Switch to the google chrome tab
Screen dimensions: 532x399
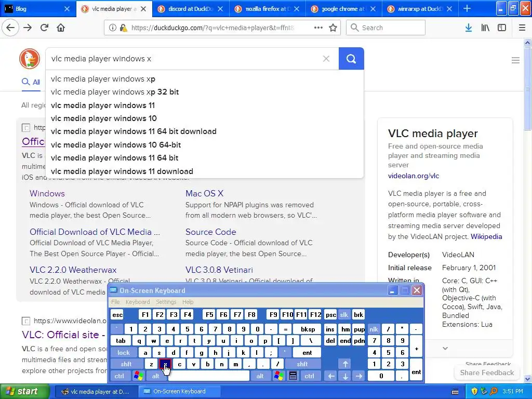click(x=343, y=9)
